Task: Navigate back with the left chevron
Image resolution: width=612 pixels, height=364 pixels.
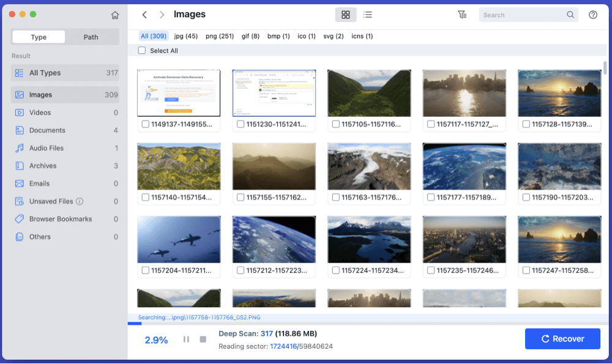Action: pyautogui.click(x=145, y=14)
